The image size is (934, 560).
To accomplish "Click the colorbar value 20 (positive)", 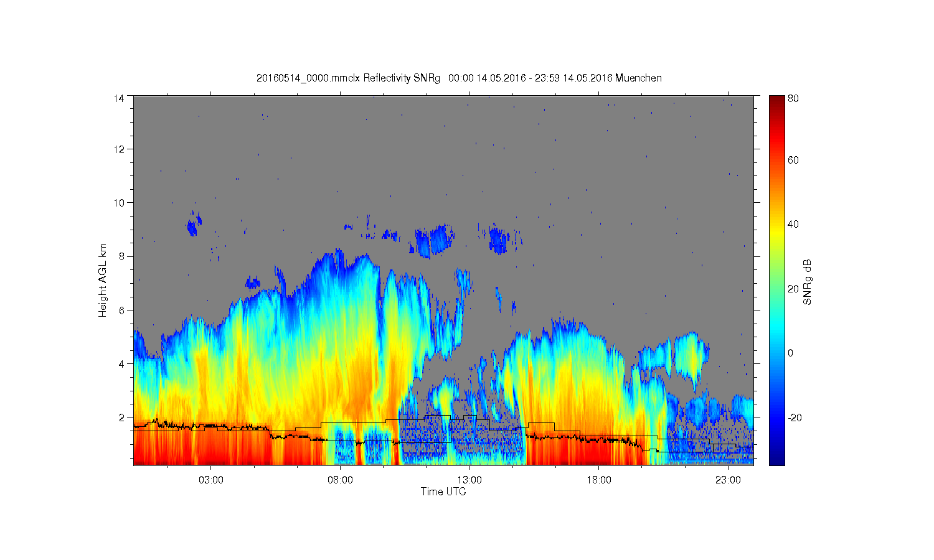I will [793, 289].
